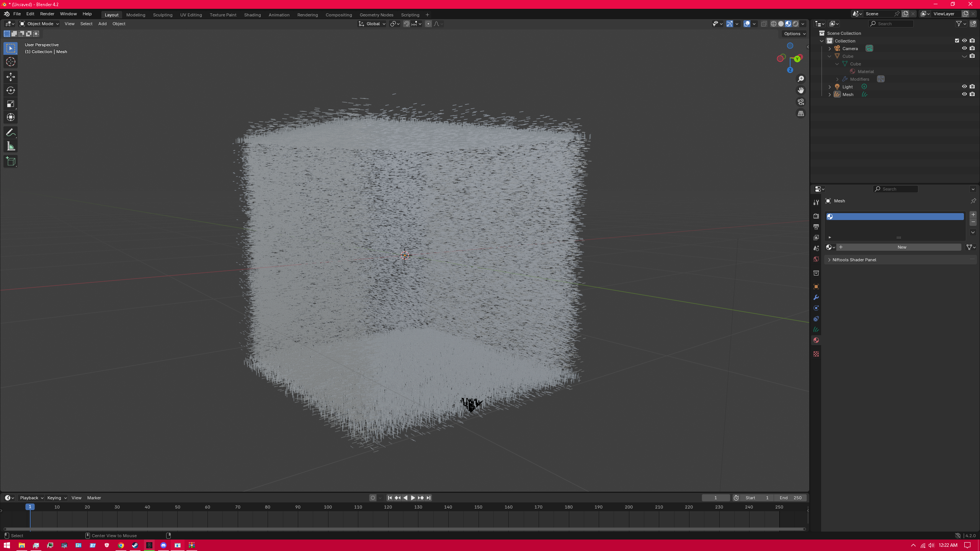Screen dimensions: 980x551
Task: Click the Add Cube tool icon
Action: pos(10,161)
